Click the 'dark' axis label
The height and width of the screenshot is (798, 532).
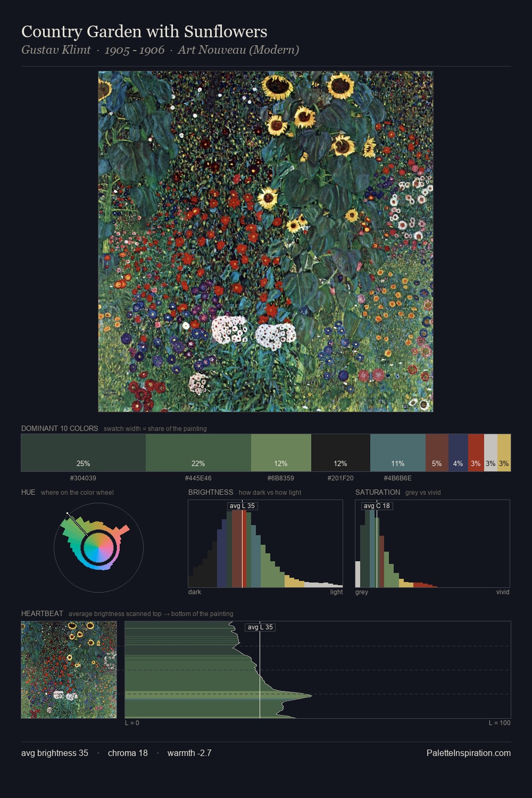pos(195,592)
